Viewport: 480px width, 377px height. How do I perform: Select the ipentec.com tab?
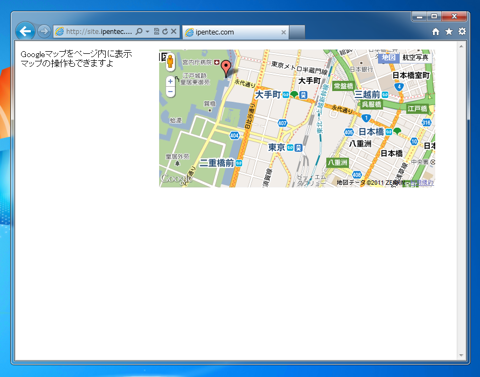point(235,32)
